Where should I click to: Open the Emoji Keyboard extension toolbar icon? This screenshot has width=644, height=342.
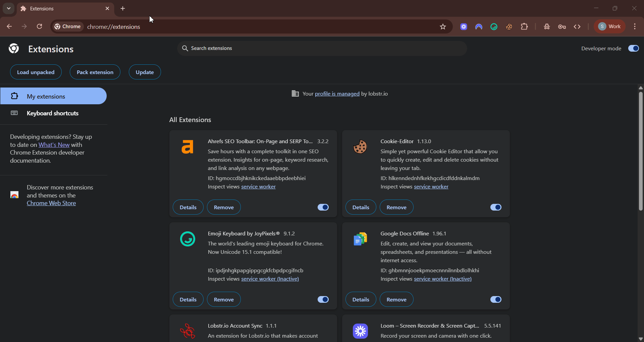pyautogui.click(x=494, y=27)
